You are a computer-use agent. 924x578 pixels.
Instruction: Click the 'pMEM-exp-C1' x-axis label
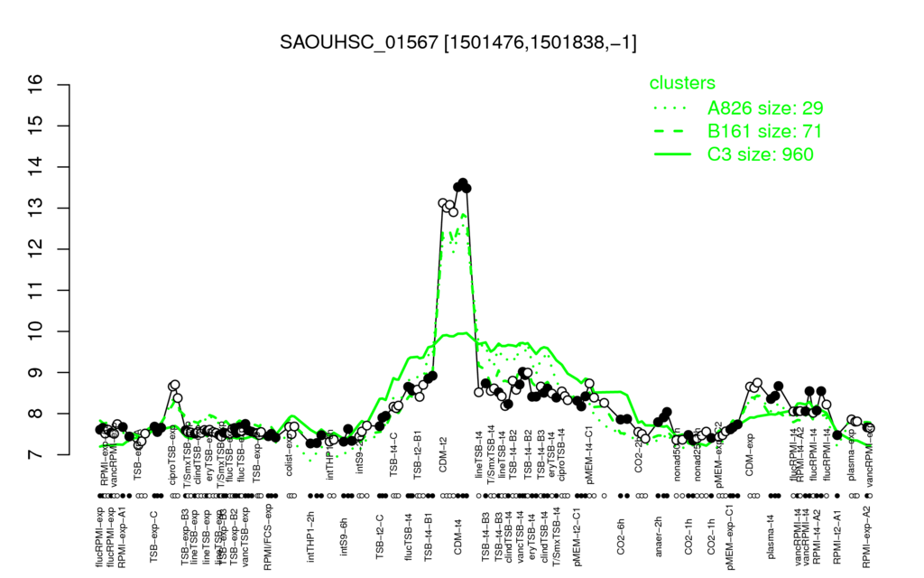(x=730, y=536)
